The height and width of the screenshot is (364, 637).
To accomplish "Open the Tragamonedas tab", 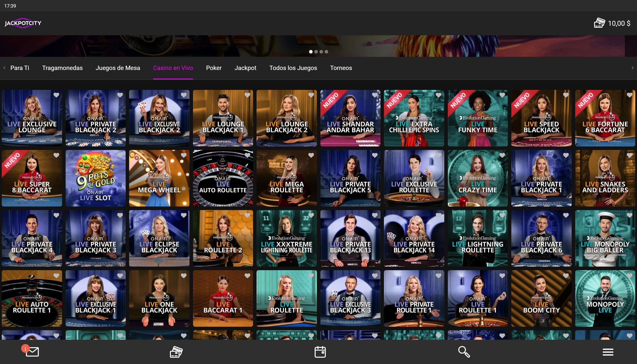I will pos(62,68).
